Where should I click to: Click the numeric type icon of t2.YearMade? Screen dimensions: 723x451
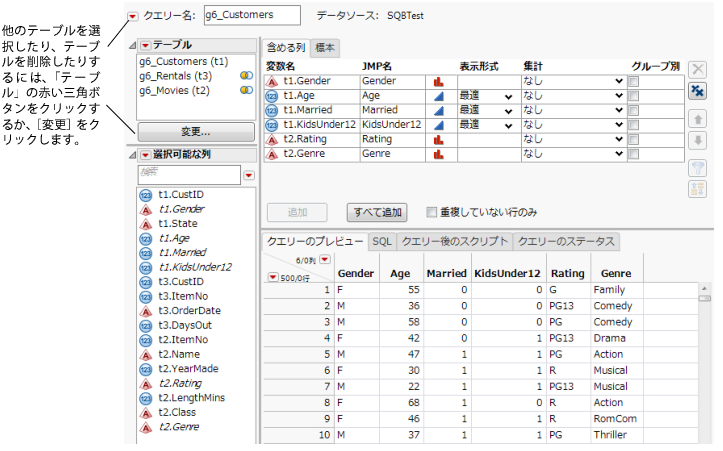tap(146, 369)
